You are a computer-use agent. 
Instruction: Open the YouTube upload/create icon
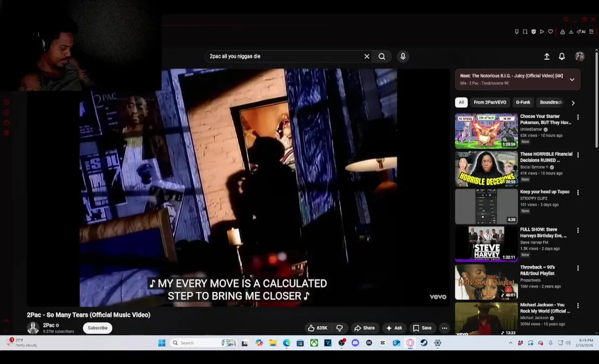click(546, 57)
